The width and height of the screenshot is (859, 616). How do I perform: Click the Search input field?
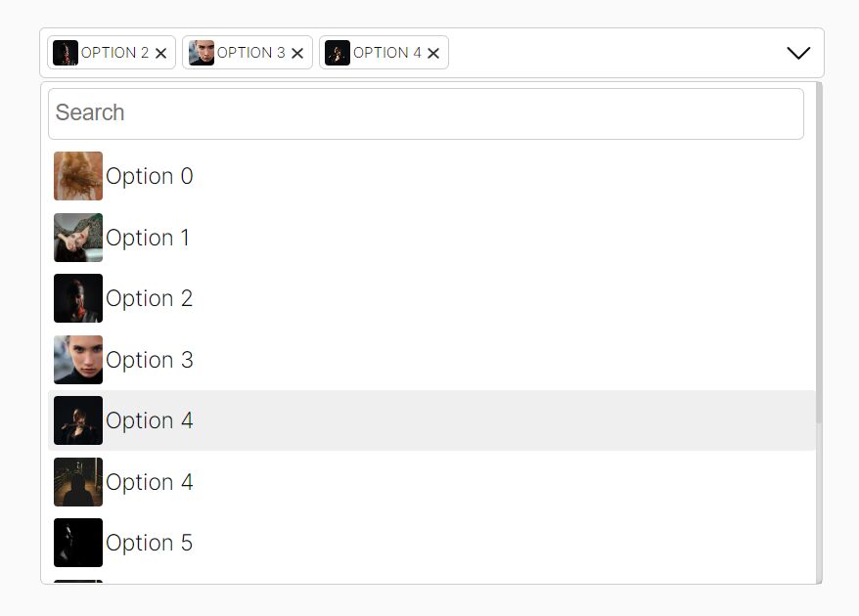coord(426,112)
